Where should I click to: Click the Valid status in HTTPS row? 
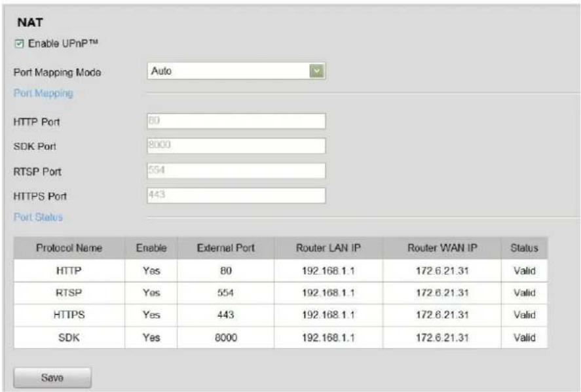coord(524,315)
